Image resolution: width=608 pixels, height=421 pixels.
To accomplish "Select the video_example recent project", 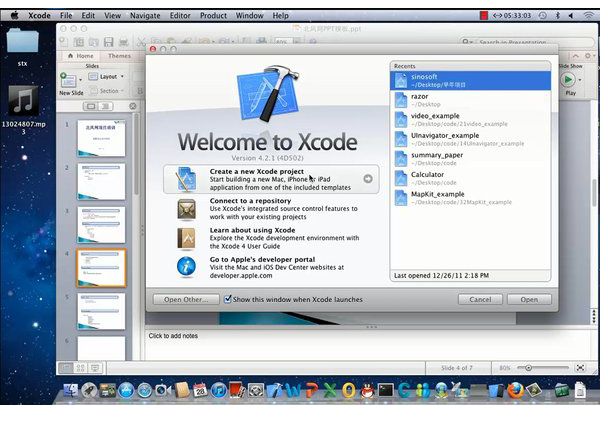I will tap(470, 119).
